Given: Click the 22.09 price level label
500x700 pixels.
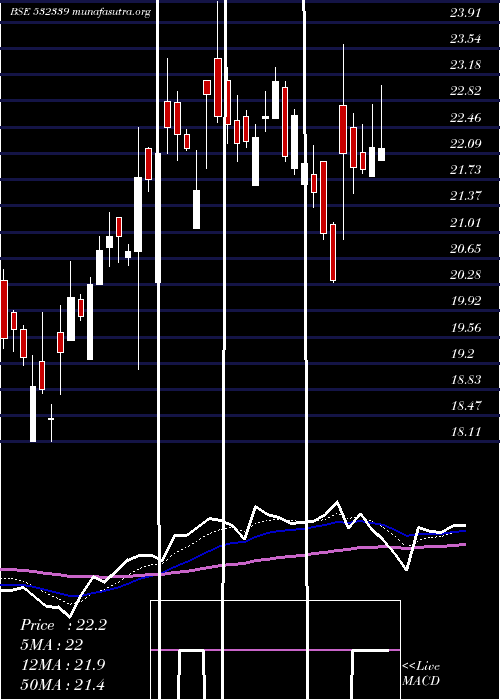Looking at the screenshot, I should click(x=465, y=144).
